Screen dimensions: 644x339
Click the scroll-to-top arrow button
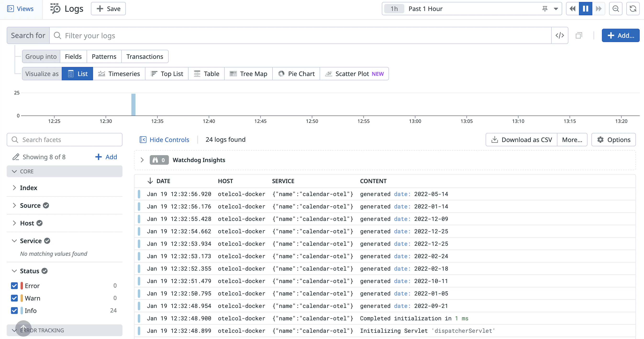23,328
